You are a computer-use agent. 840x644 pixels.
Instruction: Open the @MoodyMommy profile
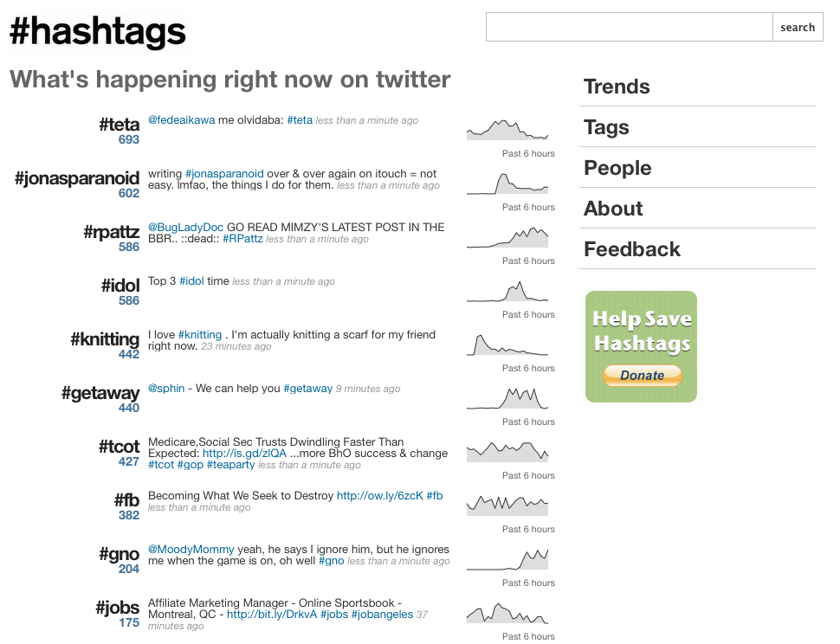click(x=191, y=550)
